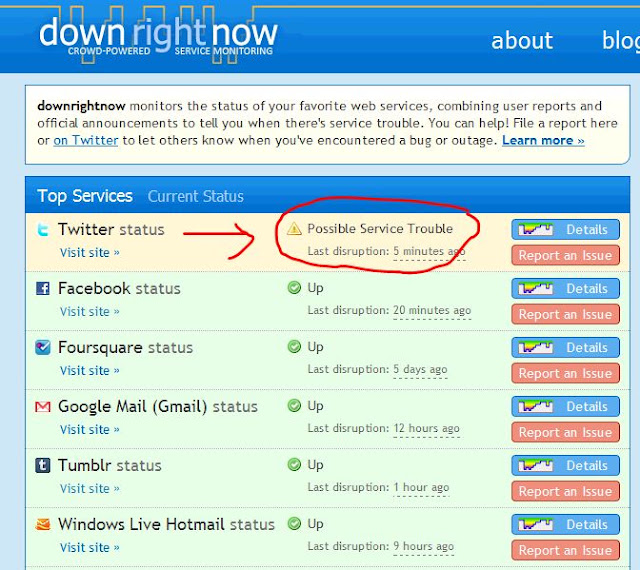Click the Foursquare checkmark icon
Image resolution: width=640 pixels, height=570 pixels.
coord(42,347)
